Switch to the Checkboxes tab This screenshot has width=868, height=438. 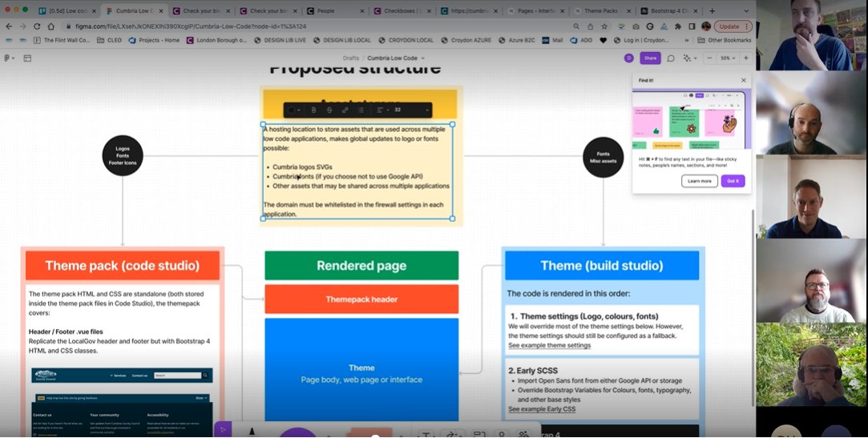tap(402, 10)
